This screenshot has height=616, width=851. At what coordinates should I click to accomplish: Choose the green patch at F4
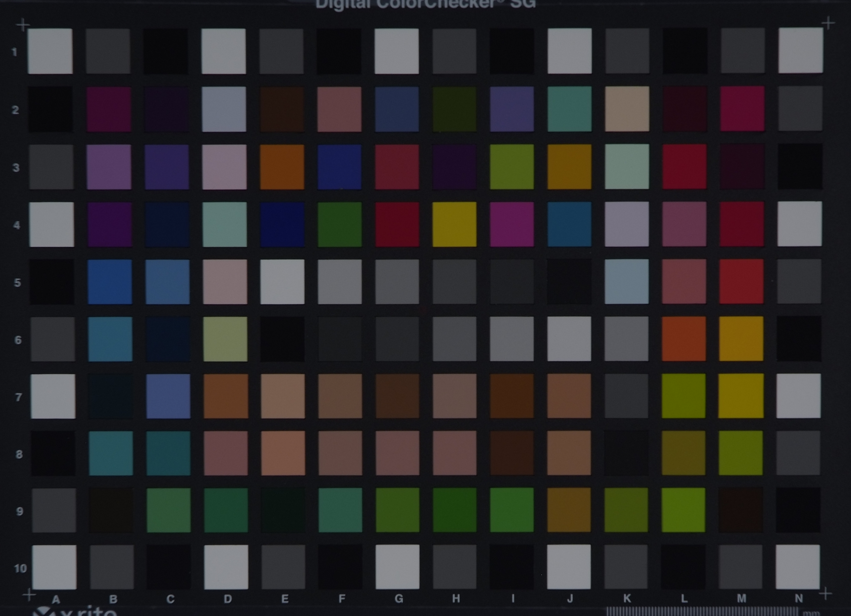[339, 224]
